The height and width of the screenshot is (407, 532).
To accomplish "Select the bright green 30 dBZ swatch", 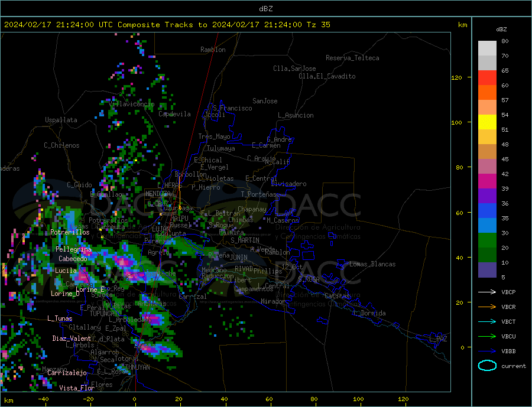I will [487, 240].
